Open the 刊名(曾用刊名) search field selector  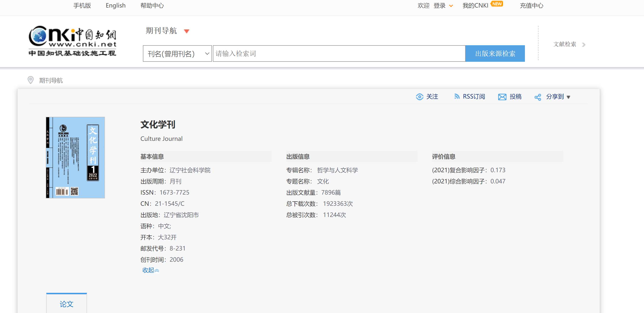pos(177,54)
